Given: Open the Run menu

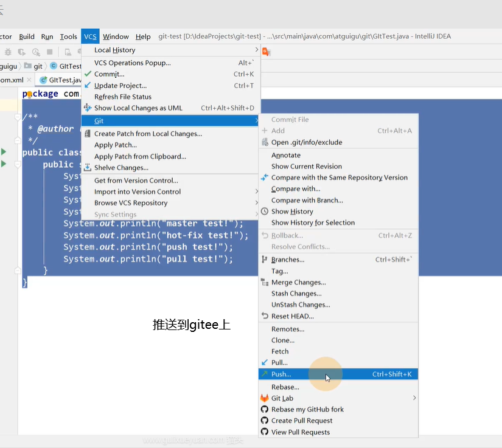Looking at the screenshot, I should coord(47,36).
